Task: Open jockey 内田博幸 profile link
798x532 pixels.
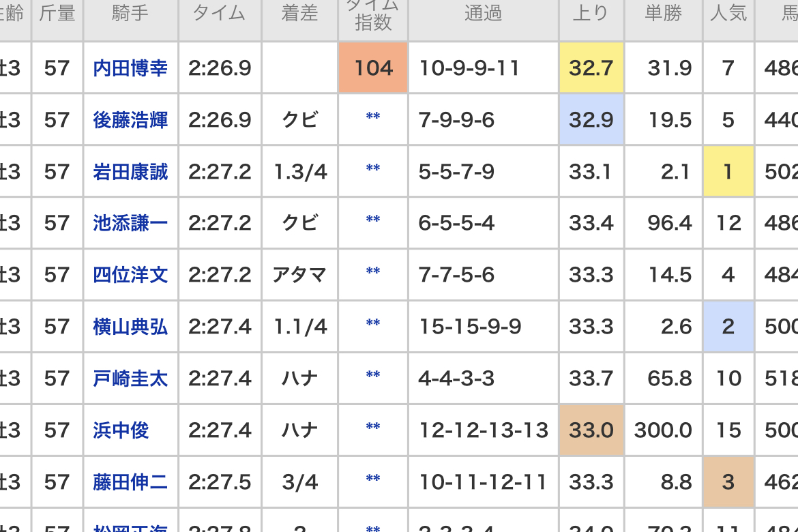Action: tap(130, 68)
